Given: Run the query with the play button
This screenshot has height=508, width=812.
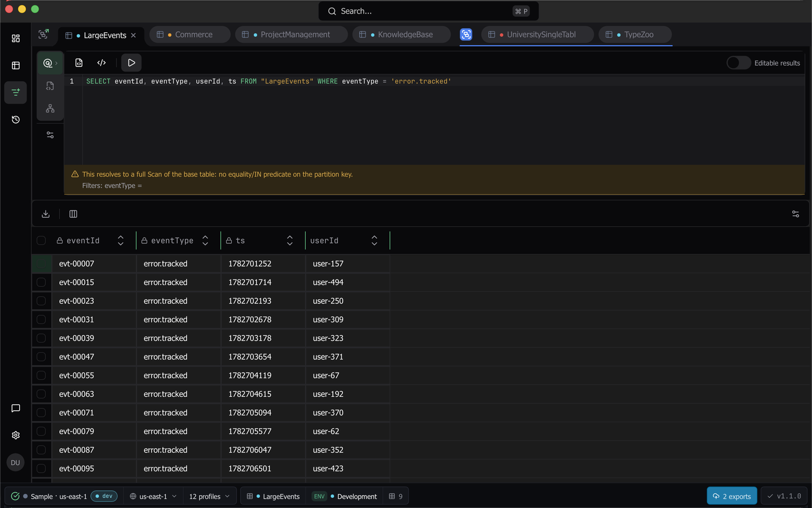Looking at the screenshot, I should coord(131,63).
